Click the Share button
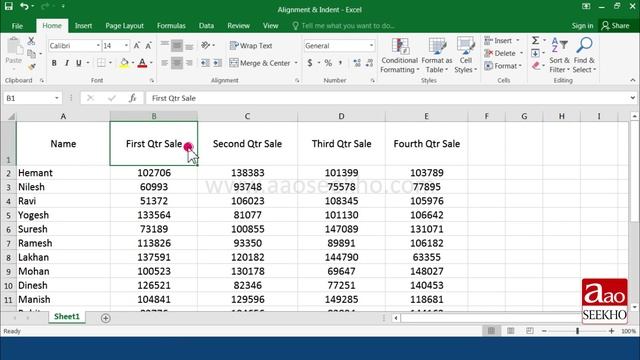Image resolution: width=640 pixels, height=360 pixels. click(x=616, y=26)
